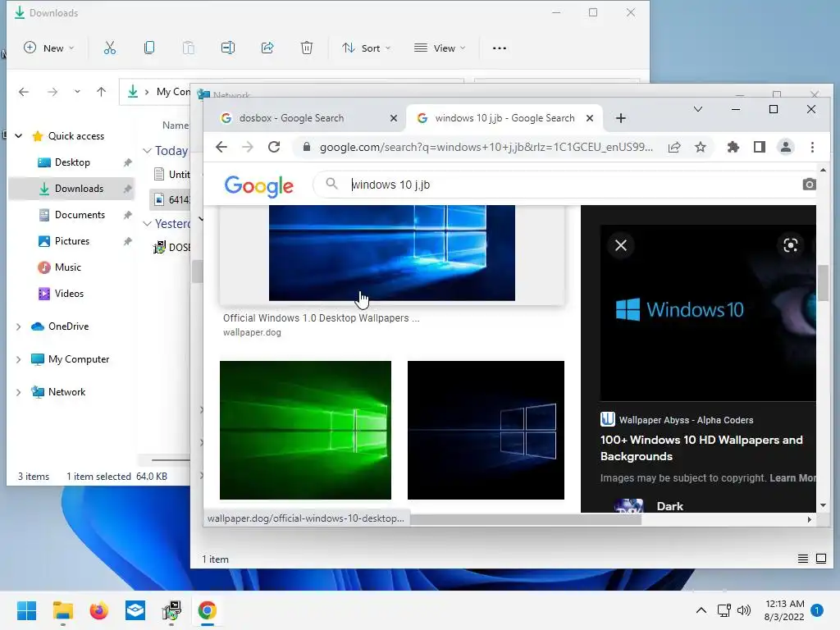
Task: Toggle the Chrome side panel icon
Action: coord(759,147)
